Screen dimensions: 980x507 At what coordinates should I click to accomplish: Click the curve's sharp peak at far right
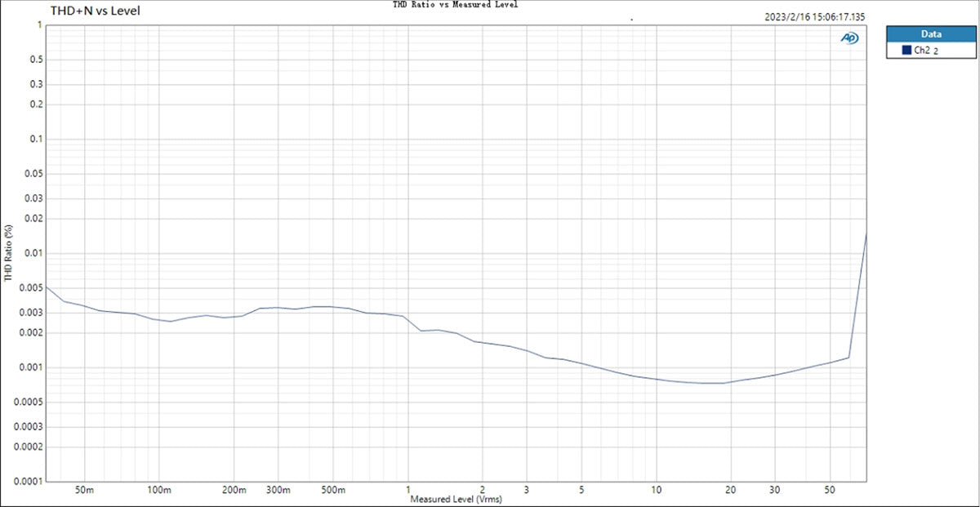click(x=866, y=234)
